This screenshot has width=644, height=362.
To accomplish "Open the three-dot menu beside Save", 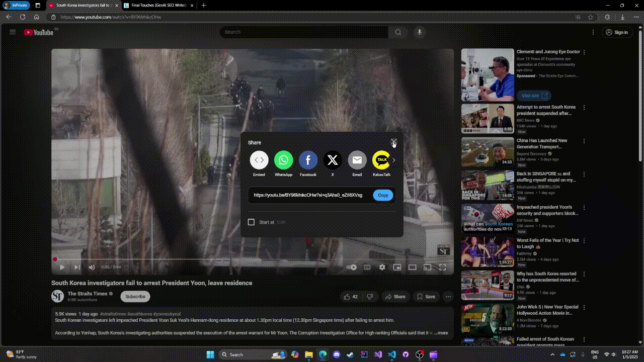I will 448,297.
